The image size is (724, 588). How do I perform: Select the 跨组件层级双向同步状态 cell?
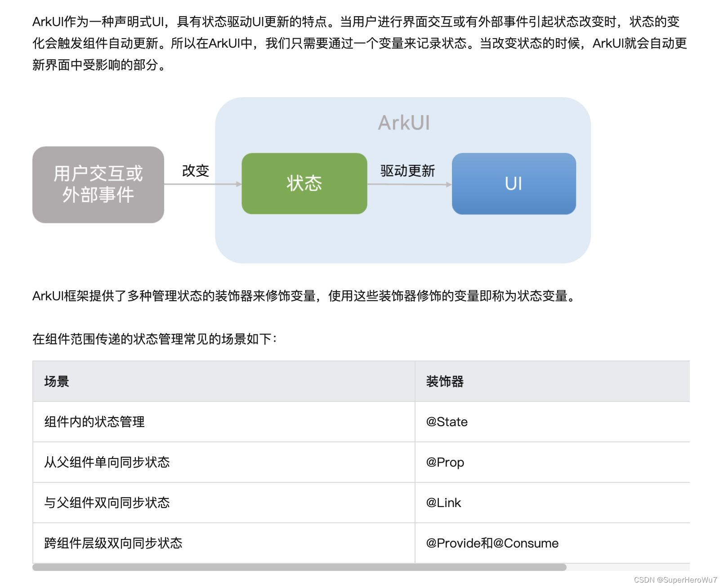[224, 543]
